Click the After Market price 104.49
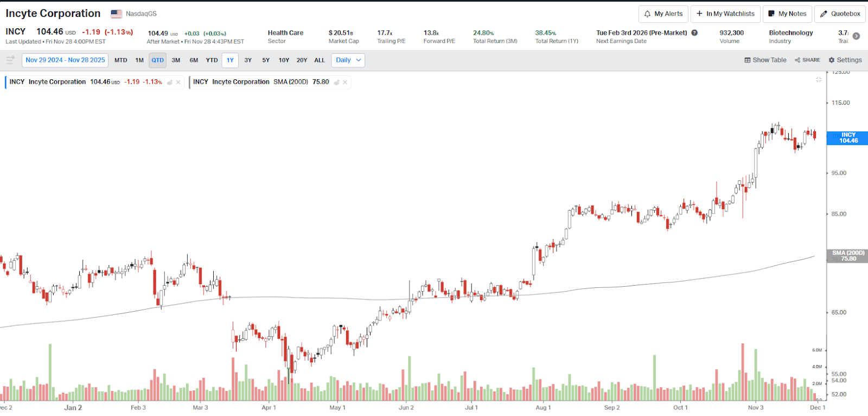 tap(158, 34)
